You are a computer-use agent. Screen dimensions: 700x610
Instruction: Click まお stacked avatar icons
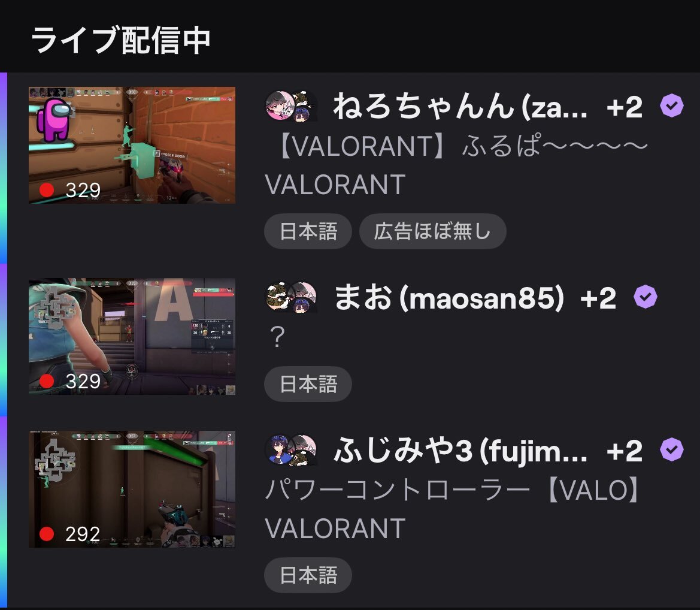tap(291, 297)
